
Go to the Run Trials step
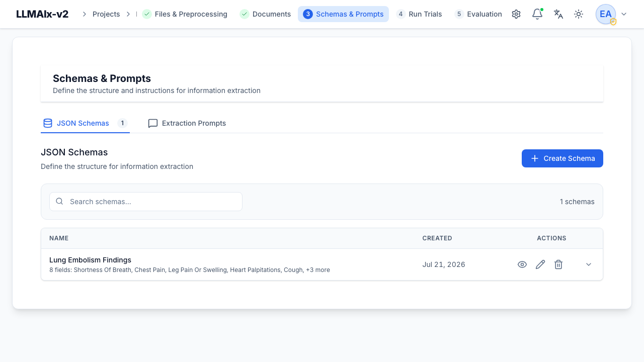click(419, 14)
